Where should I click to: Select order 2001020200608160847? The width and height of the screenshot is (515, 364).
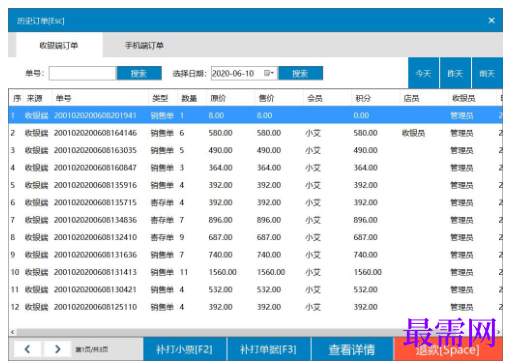point(256,168)
